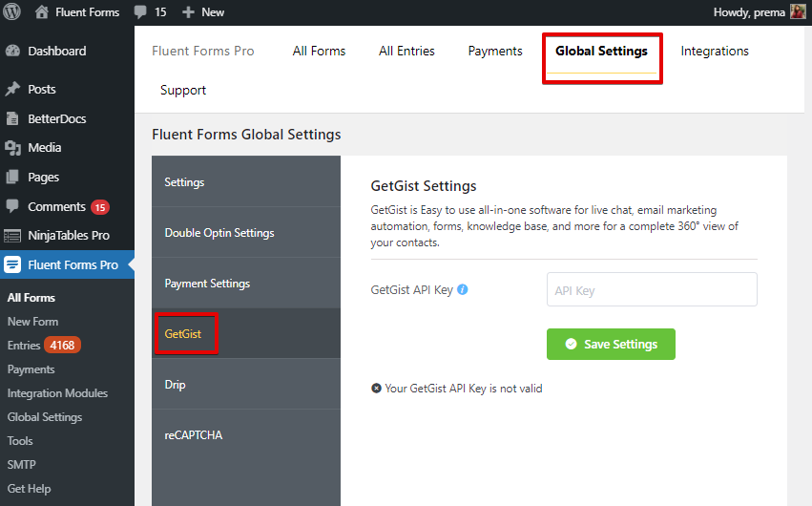Click the 4168 entries count badge
812x506 pixels.
tap(62, 345)
